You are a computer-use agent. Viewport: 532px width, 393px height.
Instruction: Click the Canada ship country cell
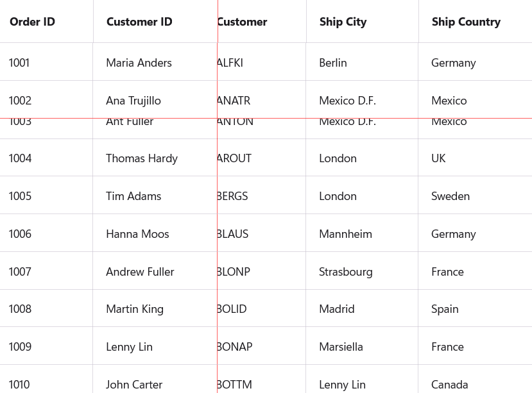point(449,385)
